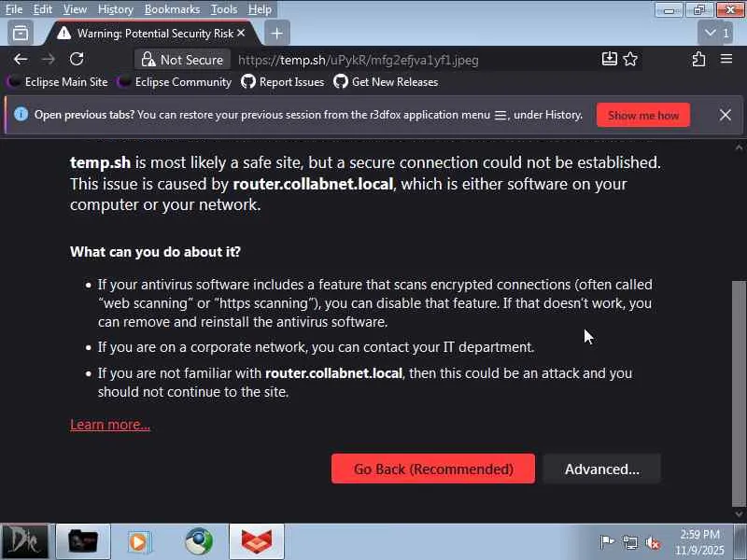The image size is (747, 560).
Task: Open the file explorer taskbar icon
Action: (83, 541)
